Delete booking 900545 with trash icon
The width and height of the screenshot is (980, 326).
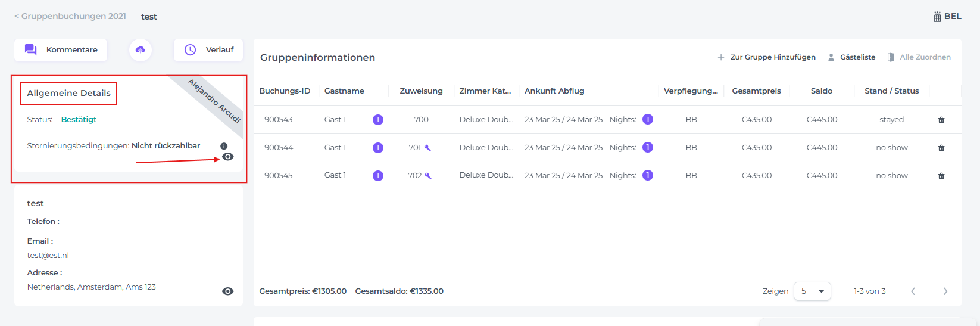pyautogui.click(x=941, y=176)
